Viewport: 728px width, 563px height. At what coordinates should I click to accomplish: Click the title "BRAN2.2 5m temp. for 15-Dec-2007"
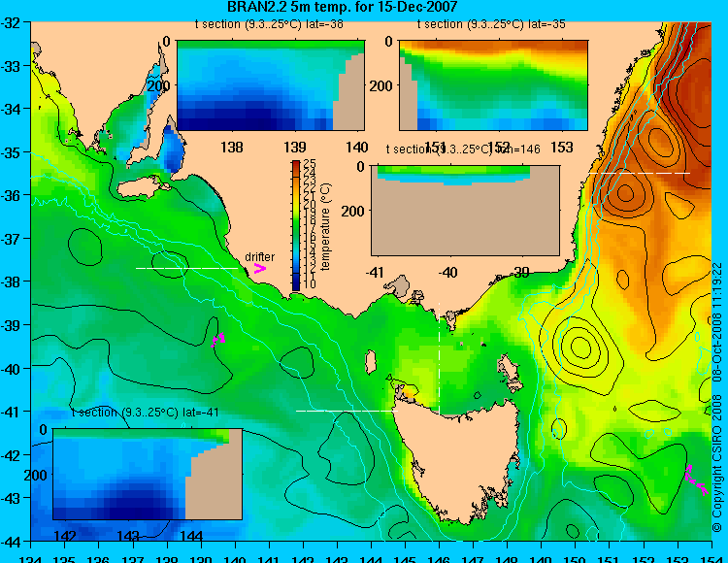tap(343, 7)
